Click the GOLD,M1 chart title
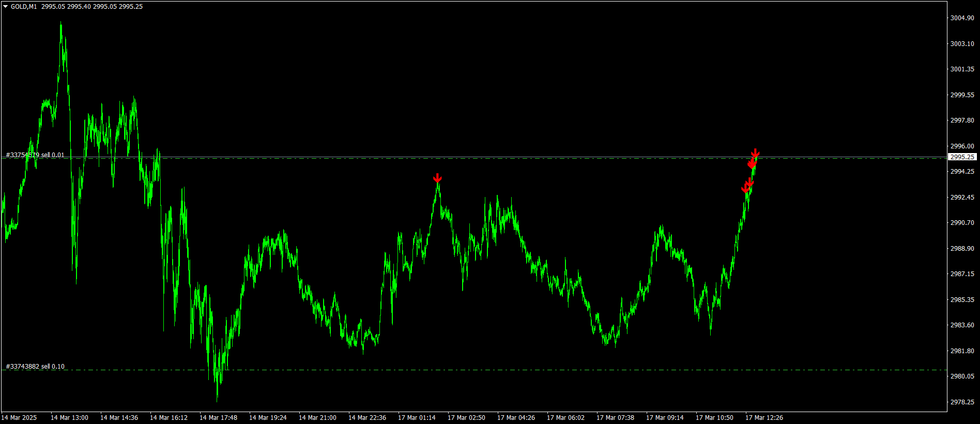 tap(24, 7)
